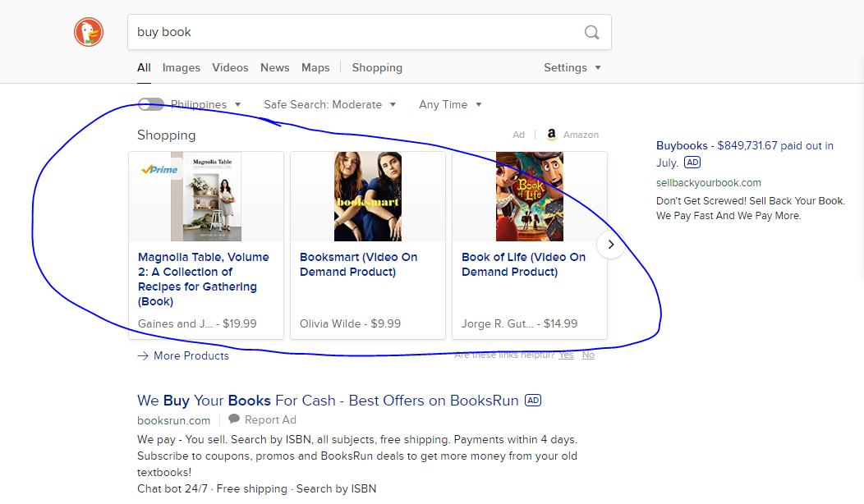Open the Shopping tab
The width and height of the screenshot is (864, 504).
pos(377,68)
